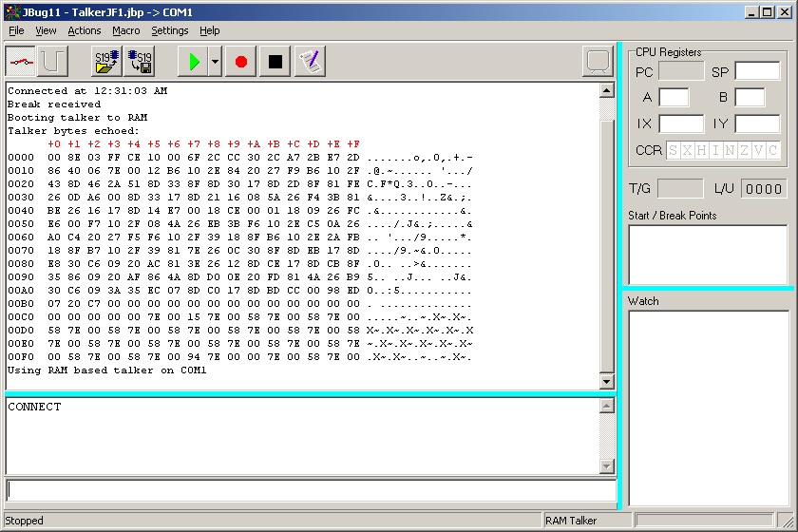
Task: Click the IY index register field
Action: click(757, 123)
